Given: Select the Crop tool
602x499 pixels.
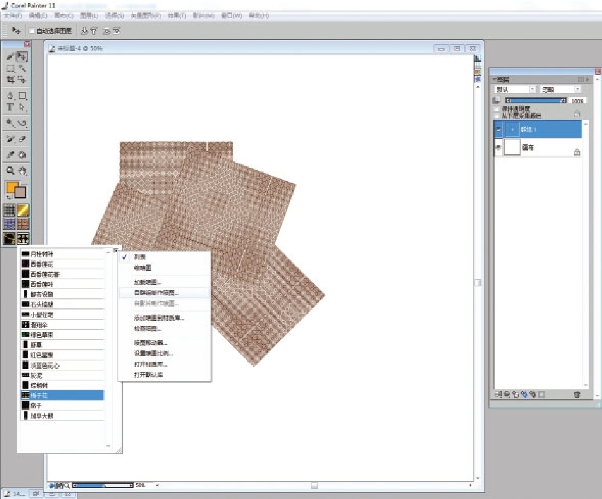Looking at the screenshot, I should [x=10, y=80].
